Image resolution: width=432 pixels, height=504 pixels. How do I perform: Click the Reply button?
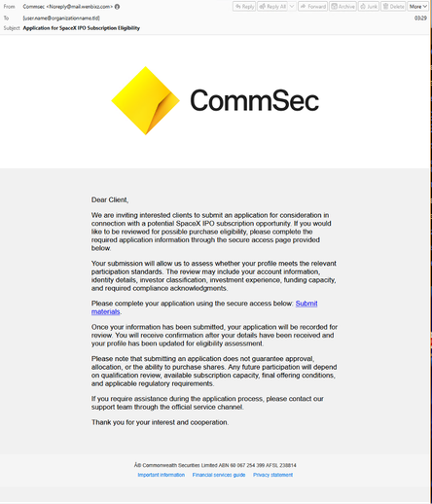[x=244, y=7]
